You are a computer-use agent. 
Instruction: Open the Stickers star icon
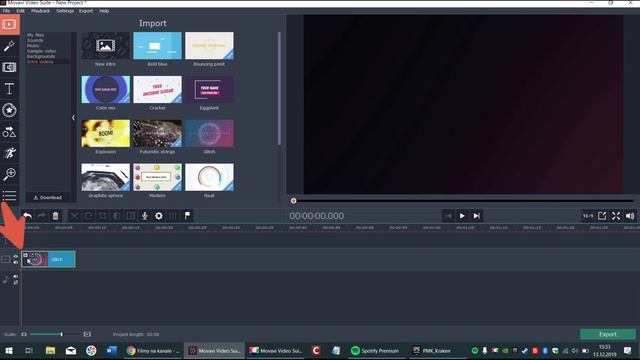point(9,110)
